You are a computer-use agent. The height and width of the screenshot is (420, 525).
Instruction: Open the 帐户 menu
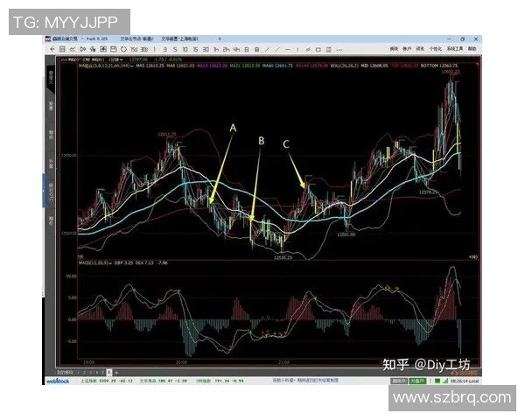pos(407,49)
